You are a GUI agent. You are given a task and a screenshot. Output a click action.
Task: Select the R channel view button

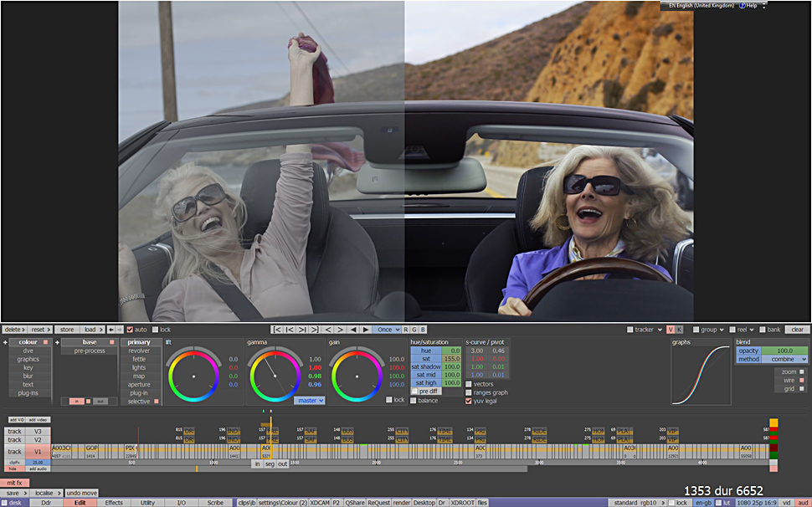[406, 330]
